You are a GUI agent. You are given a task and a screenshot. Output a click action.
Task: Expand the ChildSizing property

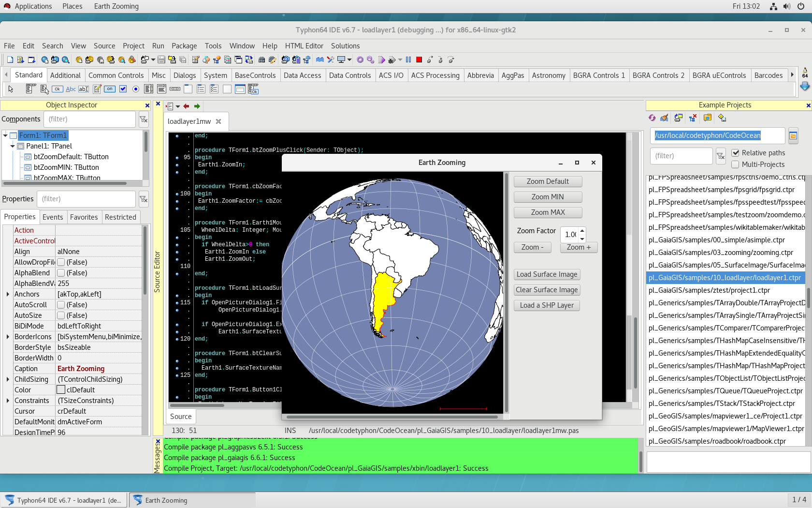tap(8, 379)
